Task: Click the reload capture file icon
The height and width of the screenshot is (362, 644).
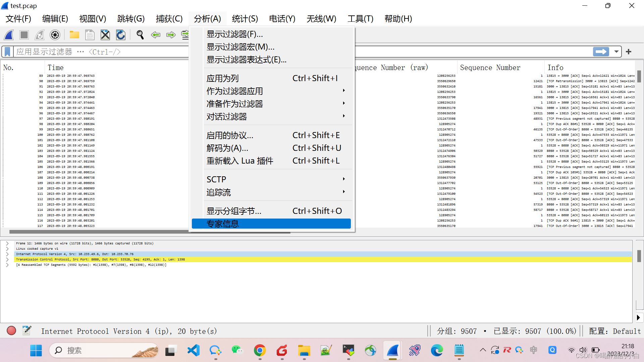Action: click(x=121, y=35)
